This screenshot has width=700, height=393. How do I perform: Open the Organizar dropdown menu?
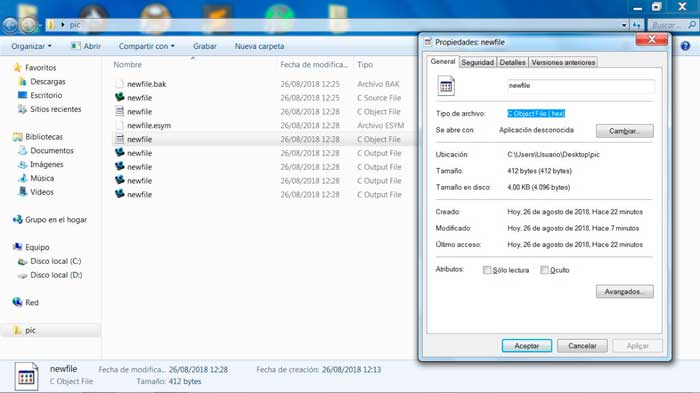pos(31,46)
